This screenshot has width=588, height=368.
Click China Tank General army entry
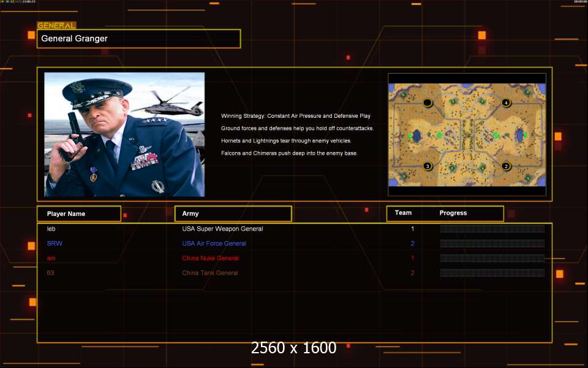(210, 273)
